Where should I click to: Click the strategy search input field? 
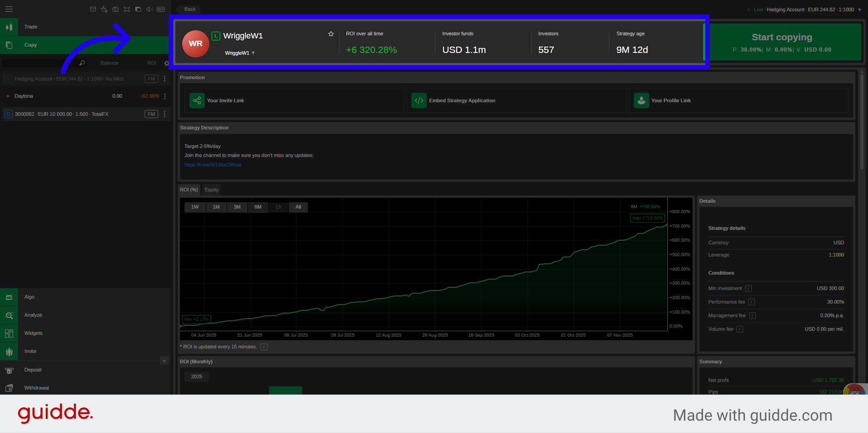pyautogui.click(x=41, y=63)
